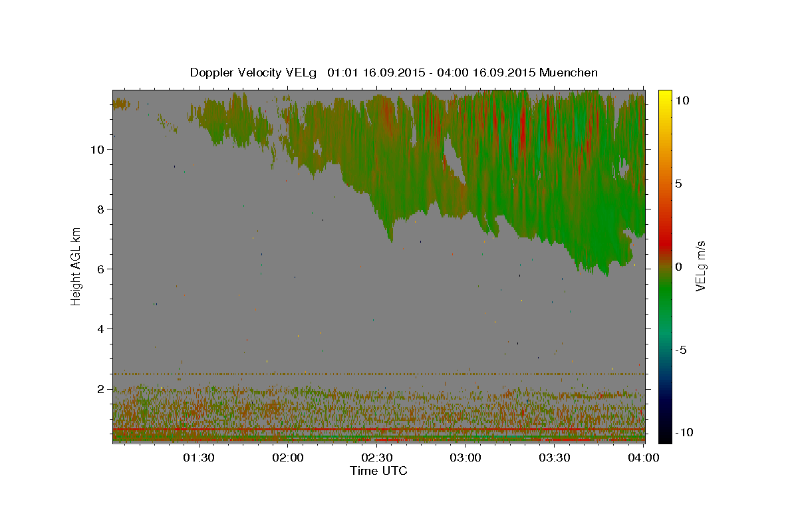Viewport: 798px width, 532px height.
Task: Click the small cloud patch near 11.5 km at plot start
Action: (122, 103)
